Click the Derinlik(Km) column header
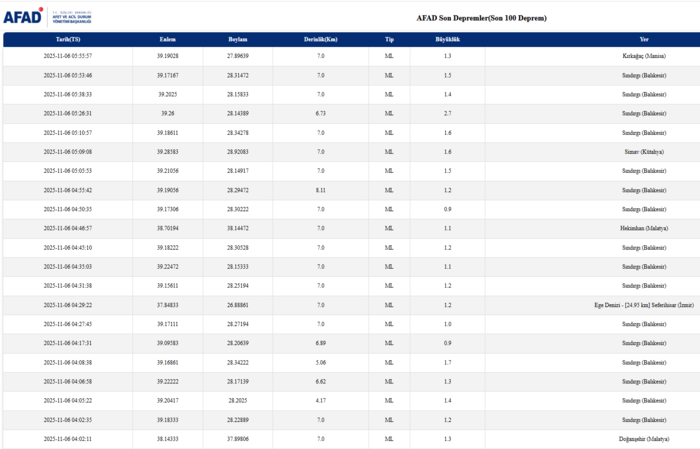The image size is (700, 449). pyautogui.click(x=320, y=39)
